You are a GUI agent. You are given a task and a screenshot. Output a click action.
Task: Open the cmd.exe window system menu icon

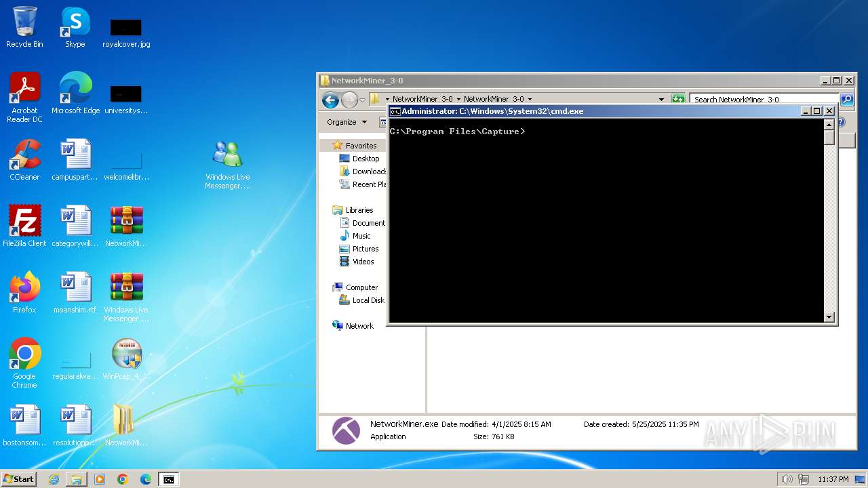(395, 111)
